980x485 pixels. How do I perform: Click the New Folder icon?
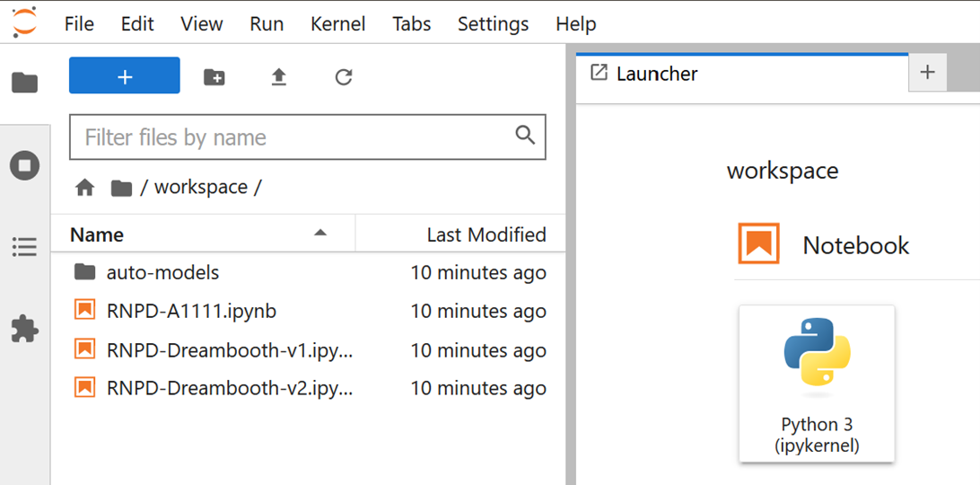[x=214, y=77]
